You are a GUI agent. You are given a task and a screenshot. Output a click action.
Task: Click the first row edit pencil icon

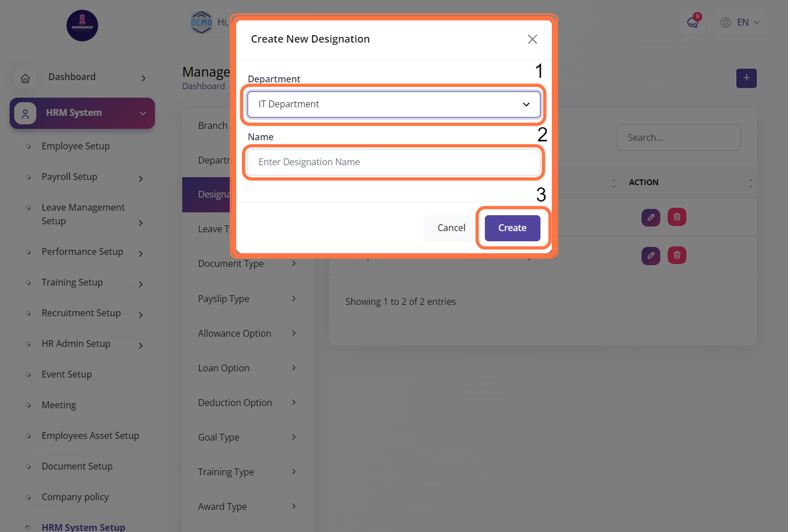(x=651, y=217)
